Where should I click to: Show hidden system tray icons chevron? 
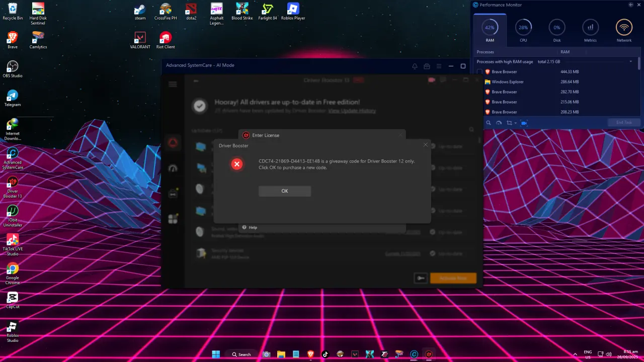tap(575, 354)
